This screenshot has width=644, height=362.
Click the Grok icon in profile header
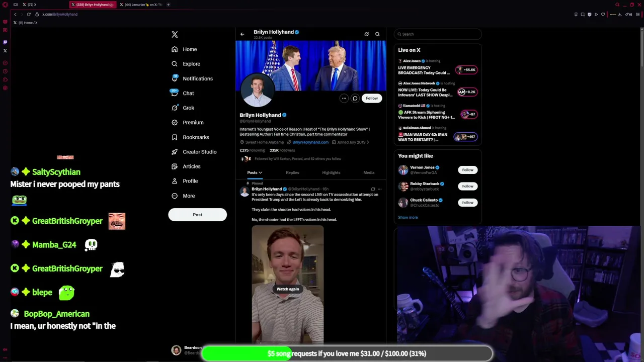pos(366,34)
